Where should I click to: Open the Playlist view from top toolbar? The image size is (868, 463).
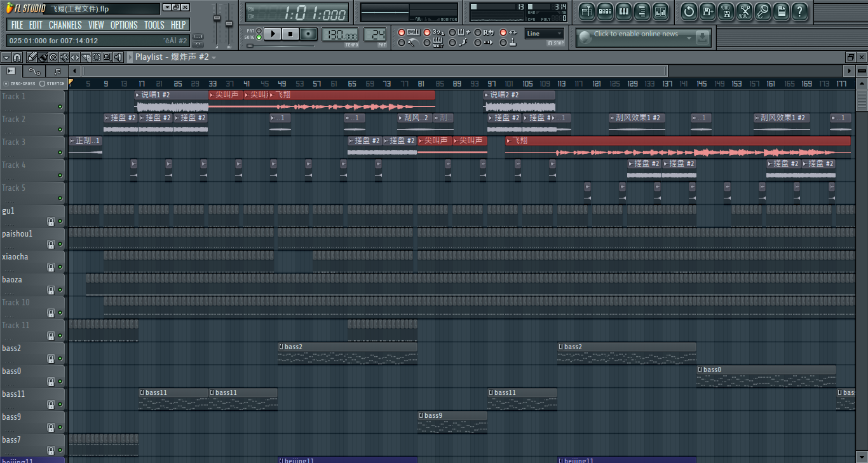(587, 11)
